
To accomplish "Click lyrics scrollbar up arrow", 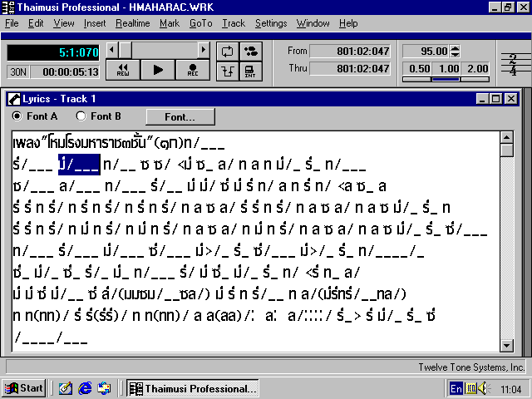I will point(506,138).
